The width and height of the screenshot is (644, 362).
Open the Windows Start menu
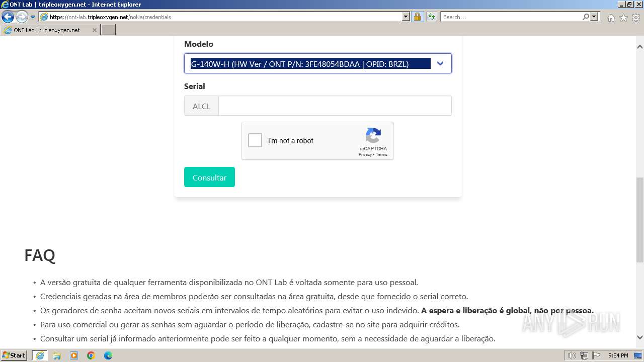(14, 355)
